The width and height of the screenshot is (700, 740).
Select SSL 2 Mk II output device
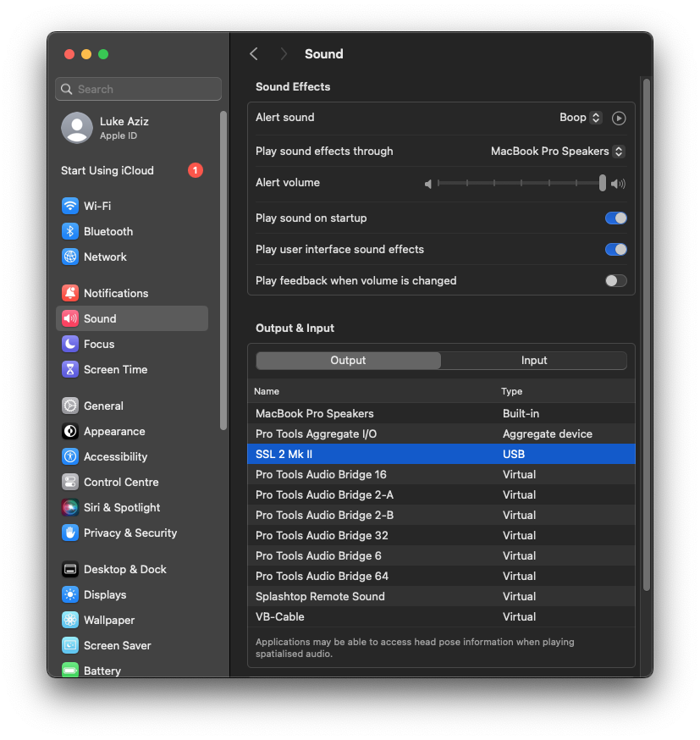(x=442, y=454)
